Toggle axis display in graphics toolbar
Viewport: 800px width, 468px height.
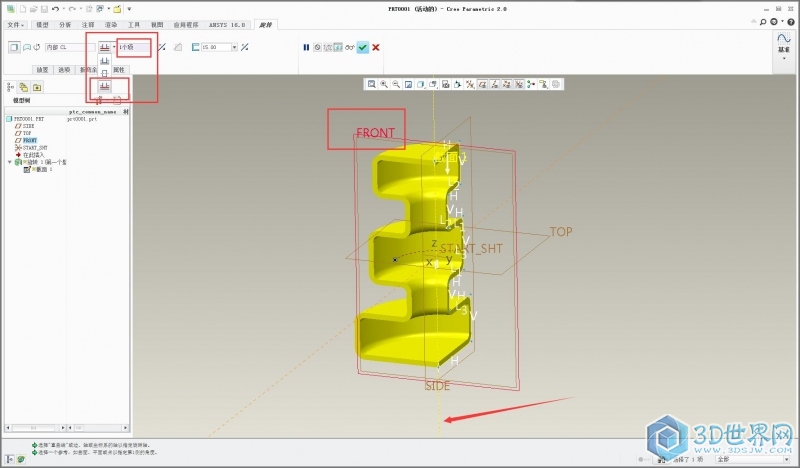tap(494, 84)
